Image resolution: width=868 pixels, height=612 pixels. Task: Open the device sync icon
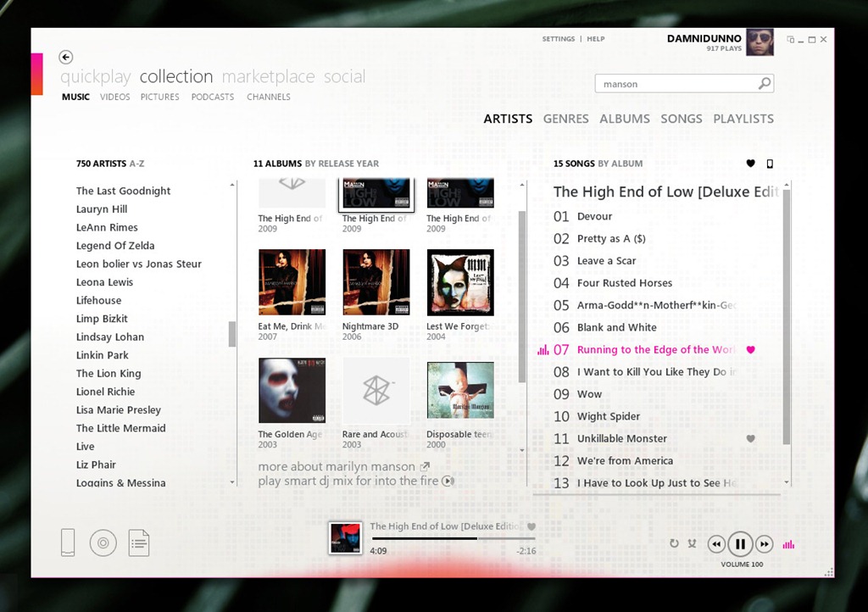(x=68, y=542)
